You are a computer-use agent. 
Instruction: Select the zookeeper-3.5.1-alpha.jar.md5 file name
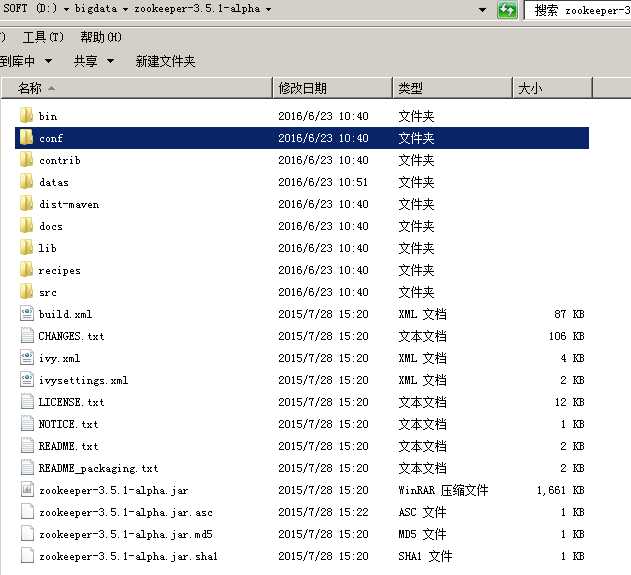(x=126, y=534)
